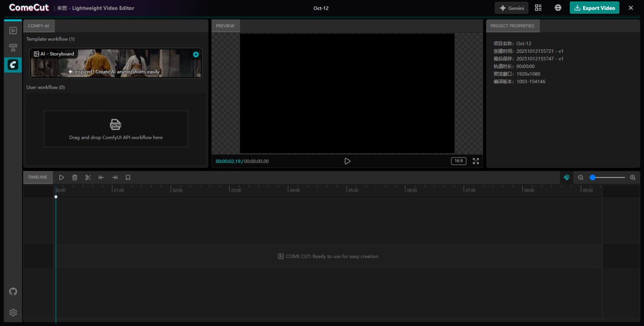Open the language globe menu

(x=558, y=8)
